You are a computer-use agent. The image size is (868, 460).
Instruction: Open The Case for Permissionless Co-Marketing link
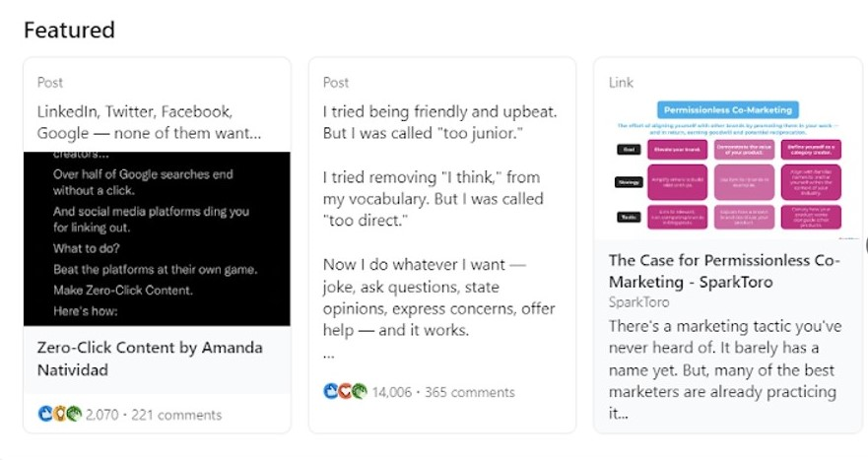coord(723,271)
